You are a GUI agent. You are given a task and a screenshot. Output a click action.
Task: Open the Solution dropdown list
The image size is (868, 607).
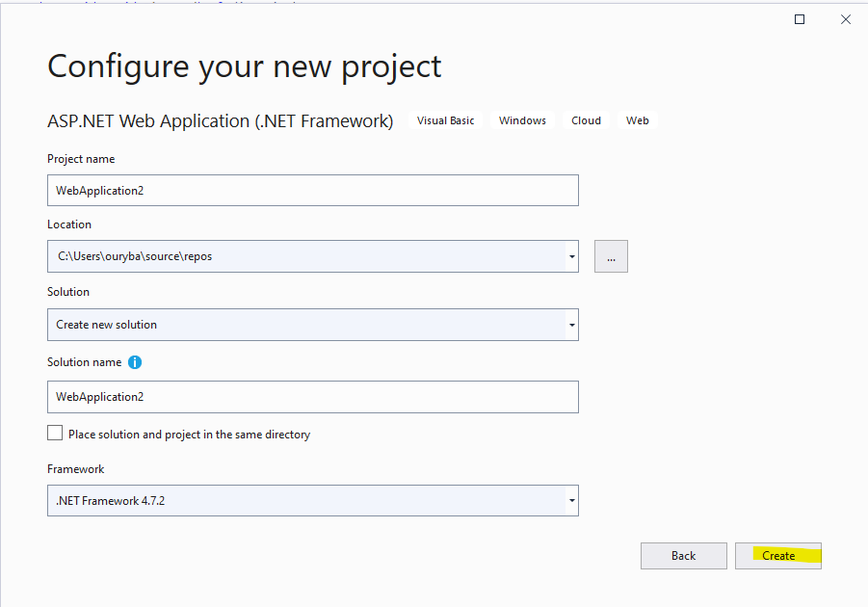tap(572, 325)
